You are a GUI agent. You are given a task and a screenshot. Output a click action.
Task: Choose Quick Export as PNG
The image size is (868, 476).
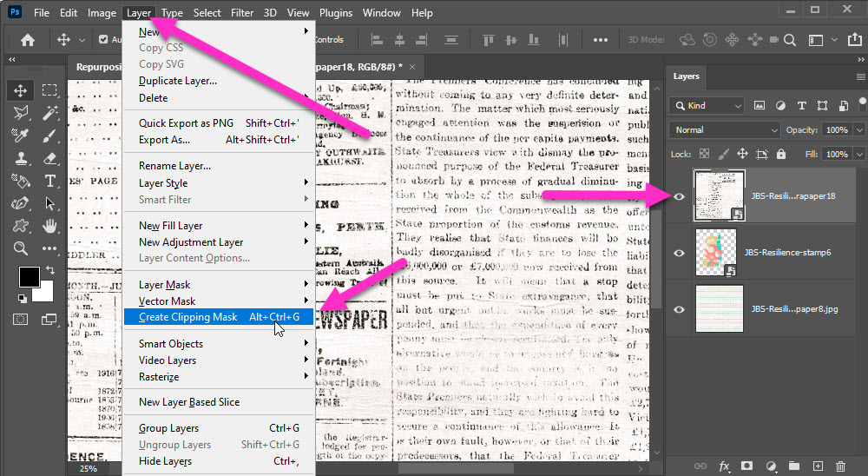point(220,123)
